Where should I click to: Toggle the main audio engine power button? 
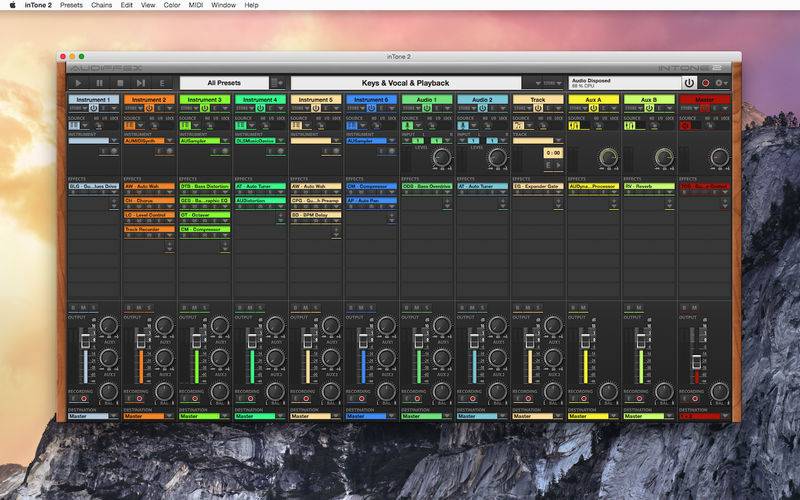pos(689,83)
